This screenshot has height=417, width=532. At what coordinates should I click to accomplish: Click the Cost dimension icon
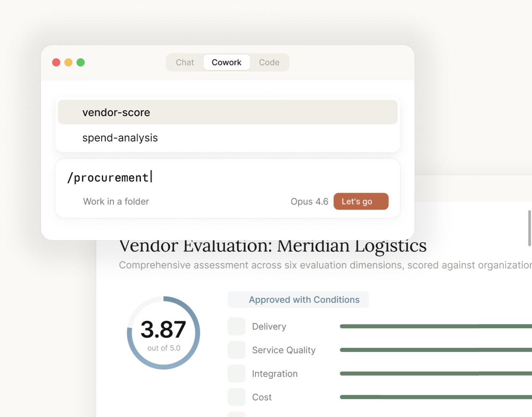pyautogui.click(x=237, y=397)
